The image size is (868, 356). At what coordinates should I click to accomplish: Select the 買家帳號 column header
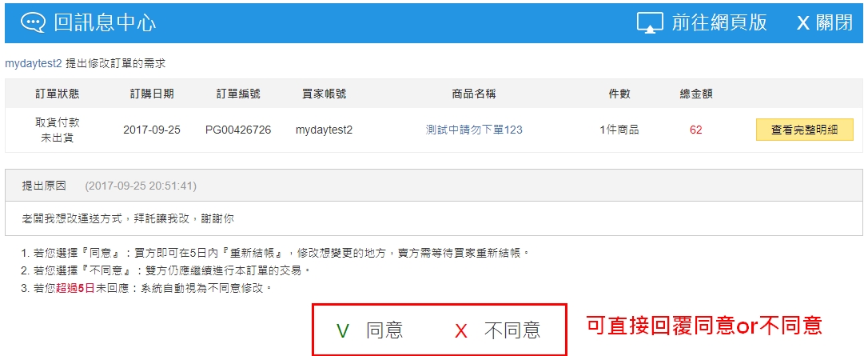324,94
